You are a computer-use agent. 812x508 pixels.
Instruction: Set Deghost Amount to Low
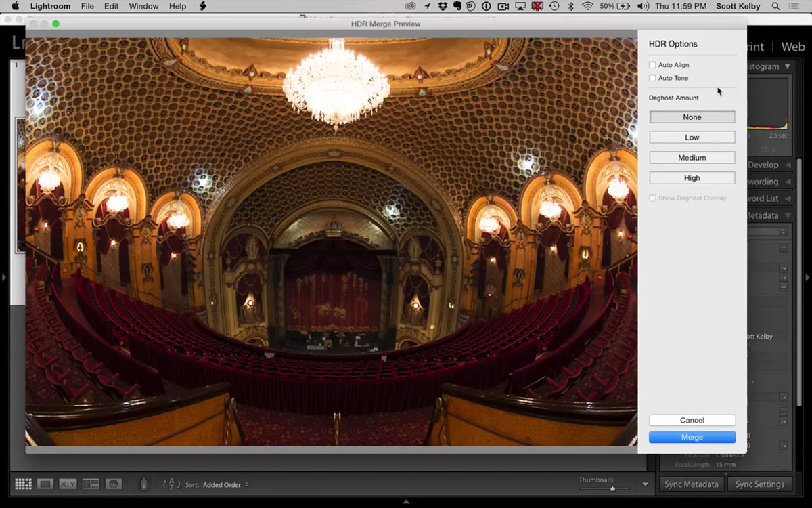click(x=692, y=137)
